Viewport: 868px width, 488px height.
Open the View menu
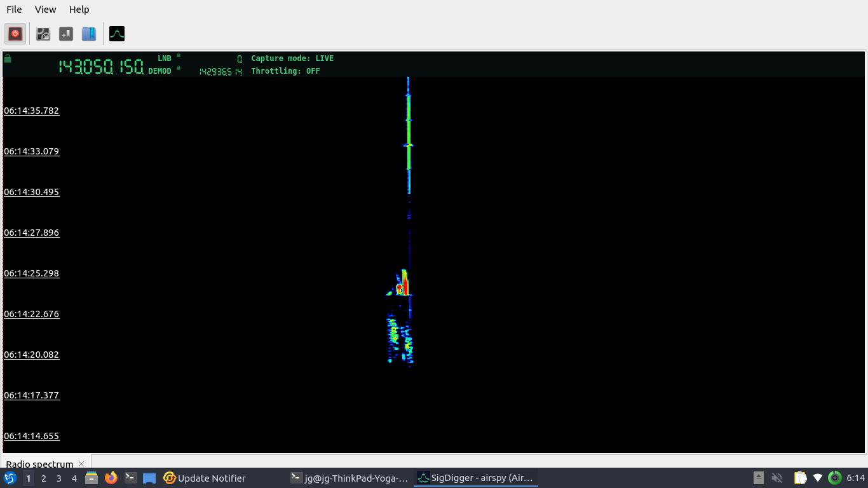[x=46, y=10]
